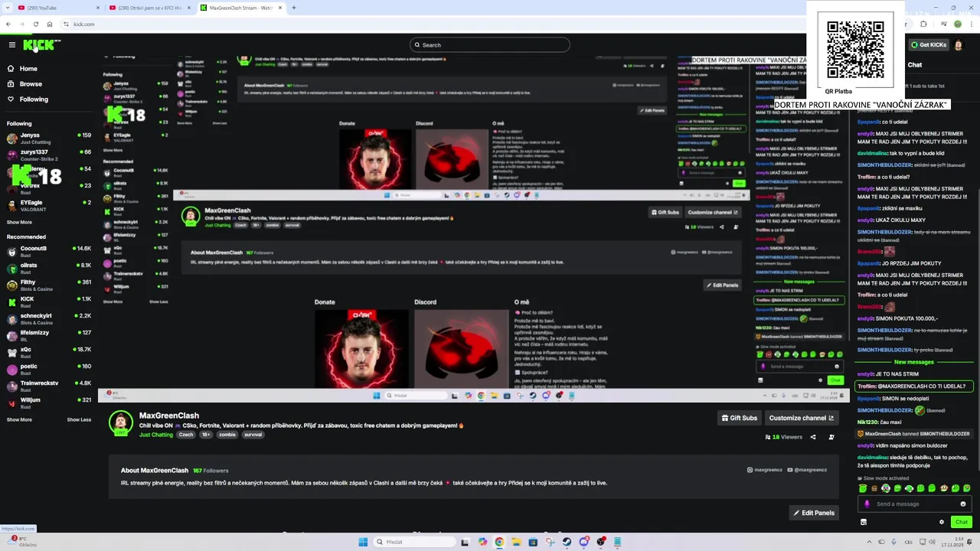Open the Just Chatting category link
Image resolution: width=980 pixels, height=551 pixels.
[156, 435]
